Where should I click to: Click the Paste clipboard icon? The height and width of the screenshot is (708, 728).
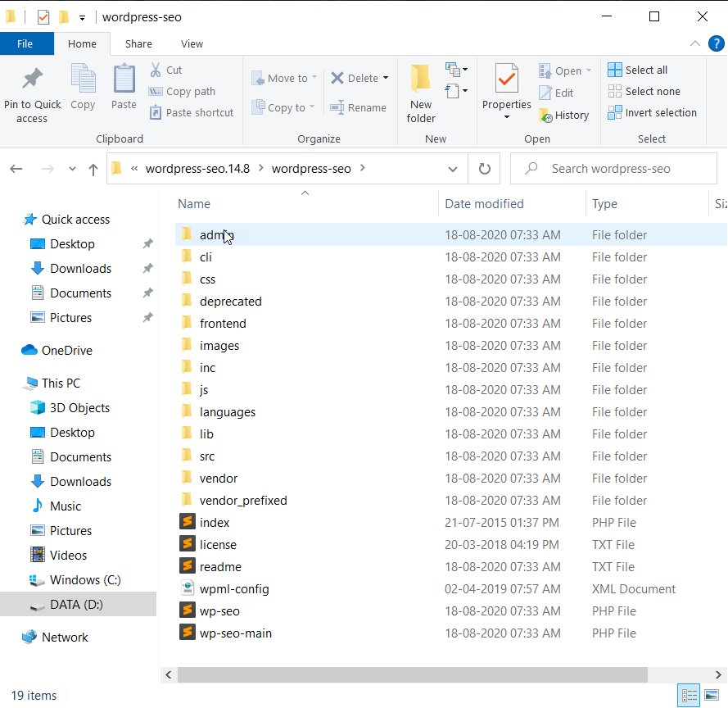tap(124, 79)
